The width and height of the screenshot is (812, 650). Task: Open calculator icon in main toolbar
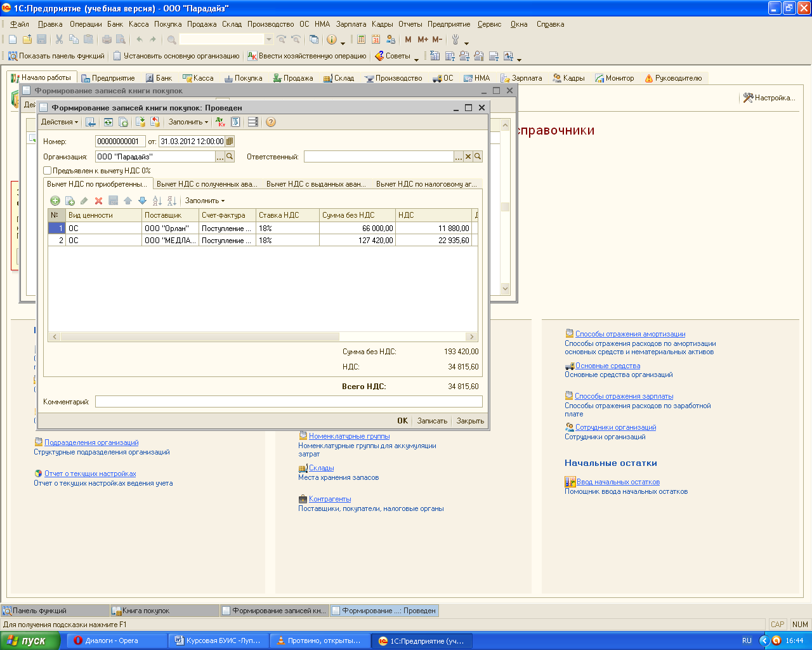point(361,39)
